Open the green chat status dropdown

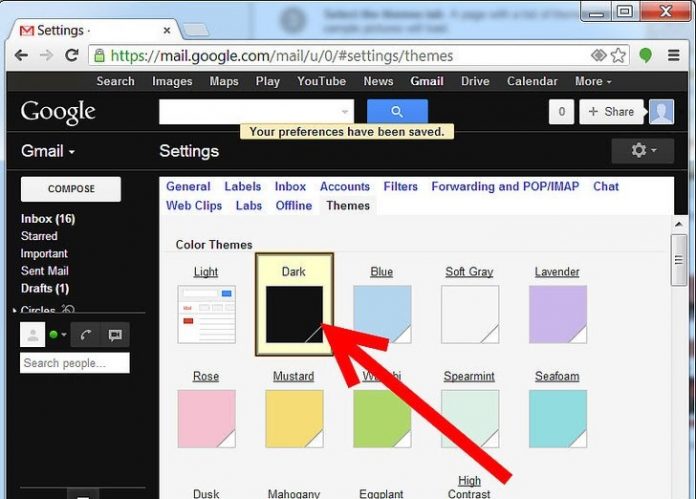[x=57, y=335]
